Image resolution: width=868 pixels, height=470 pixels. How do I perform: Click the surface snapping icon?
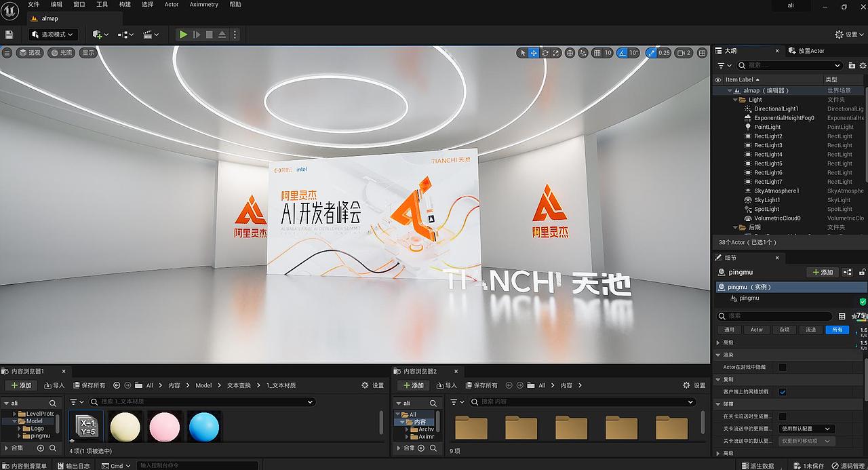[x=584, y=52]
